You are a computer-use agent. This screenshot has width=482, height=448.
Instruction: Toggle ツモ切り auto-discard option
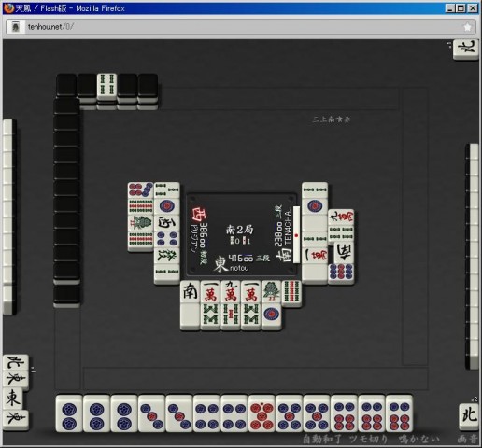coord(368,440)
